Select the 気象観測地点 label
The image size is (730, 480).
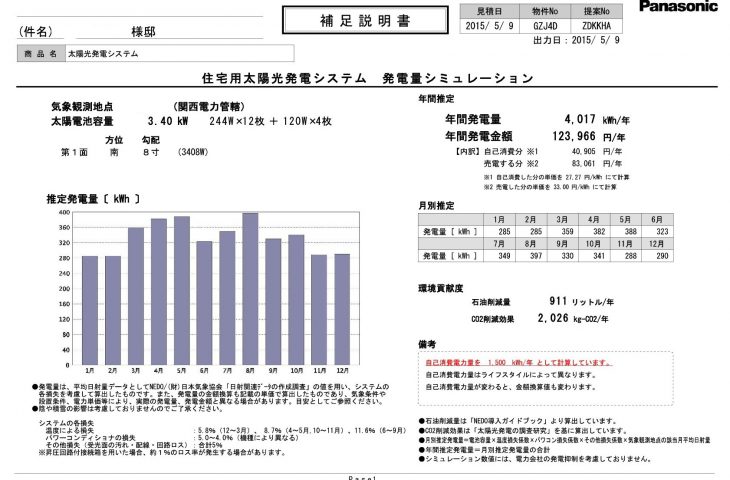pyautogui.click(x=82, y=107)
